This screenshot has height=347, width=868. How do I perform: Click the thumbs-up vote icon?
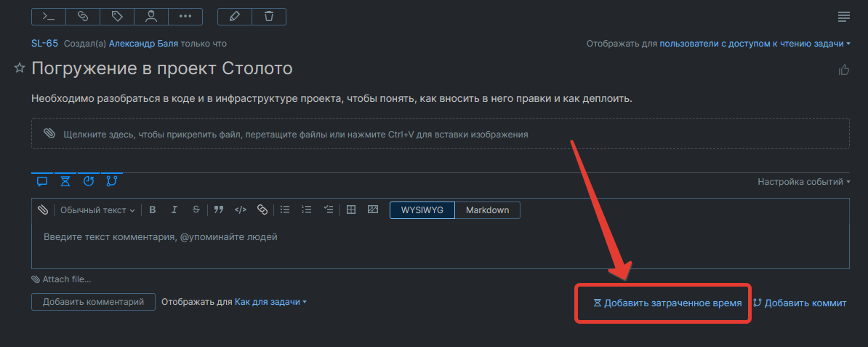click(844, 70)
